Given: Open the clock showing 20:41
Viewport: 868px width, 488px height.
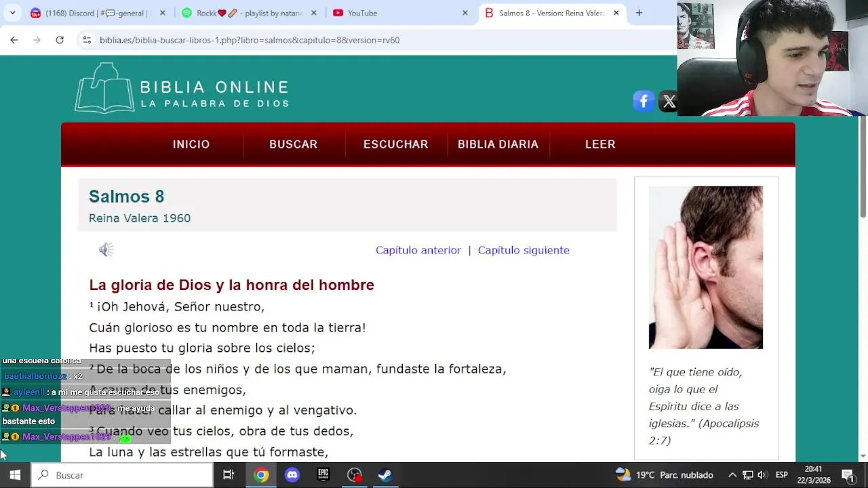Looking at the screenshot, I should [814, 474].
